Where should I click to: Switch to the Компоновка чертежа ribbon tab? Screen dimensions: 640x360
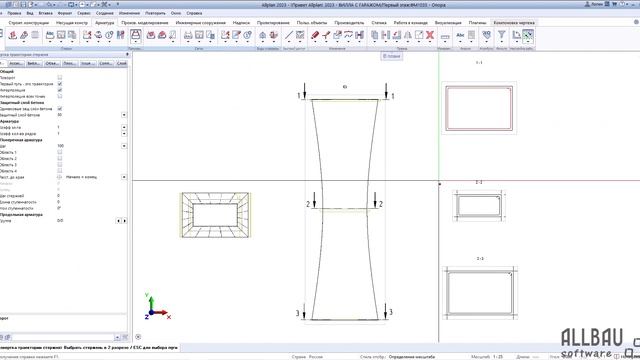(514, 23)
